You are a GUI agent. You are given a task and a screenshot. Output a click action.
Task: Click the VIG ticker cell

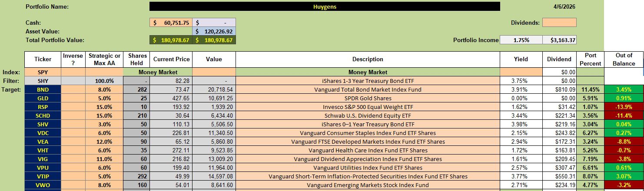[43, 159]
